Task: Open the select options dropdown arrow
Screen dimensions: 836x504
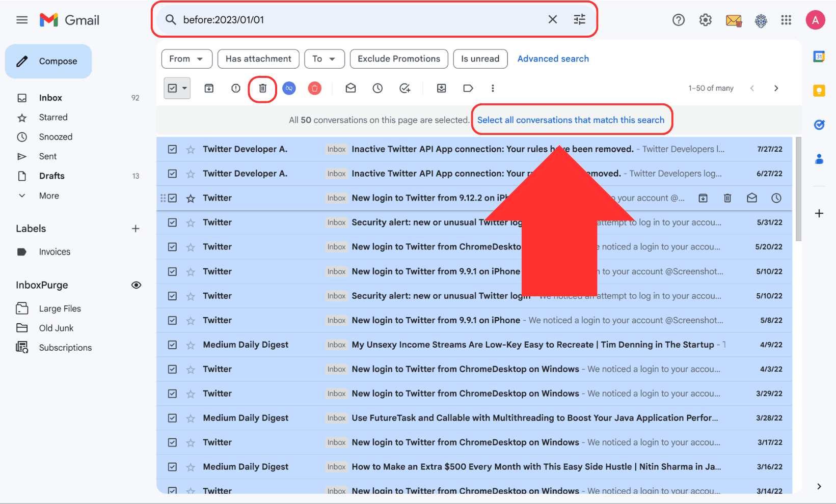Action: 184,88
